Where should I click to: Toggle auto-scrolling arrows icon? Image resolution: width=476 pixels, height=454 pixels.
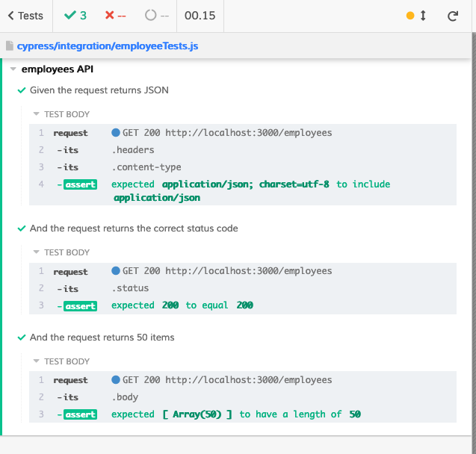[x=423, y=16]
